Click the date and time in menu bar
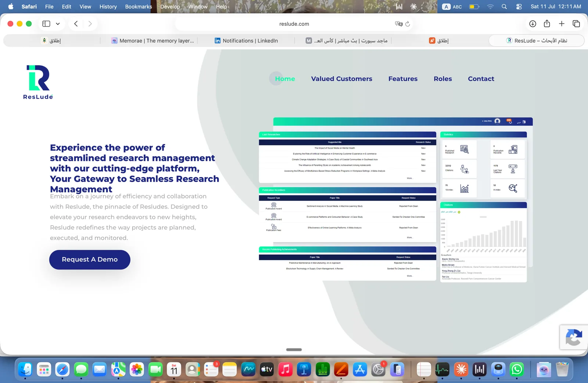Viewport: 588px width, 383px height. 556,7
